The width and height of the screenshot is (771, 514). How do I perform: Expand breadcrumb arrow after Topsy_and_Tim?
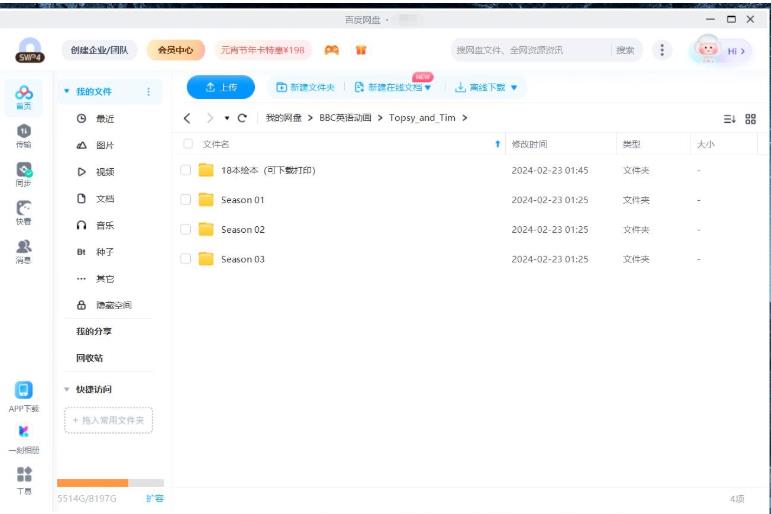pos(465,118)
